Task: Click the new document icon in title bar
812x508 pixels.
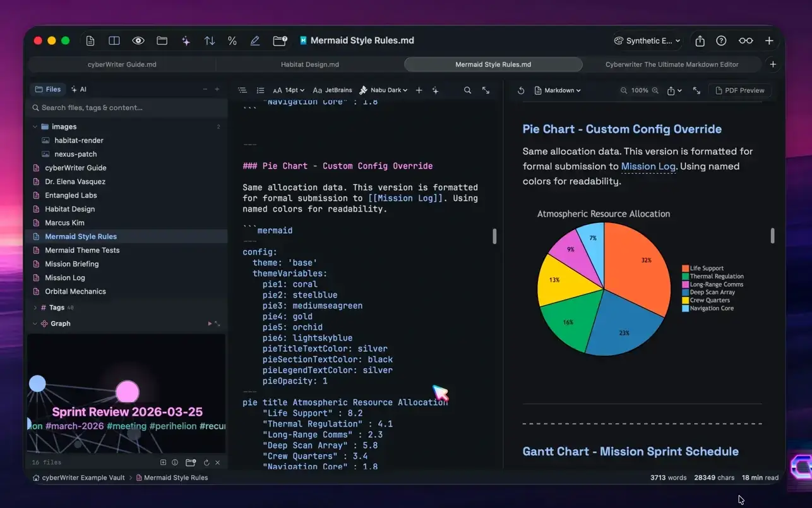Action: (90, 40)
